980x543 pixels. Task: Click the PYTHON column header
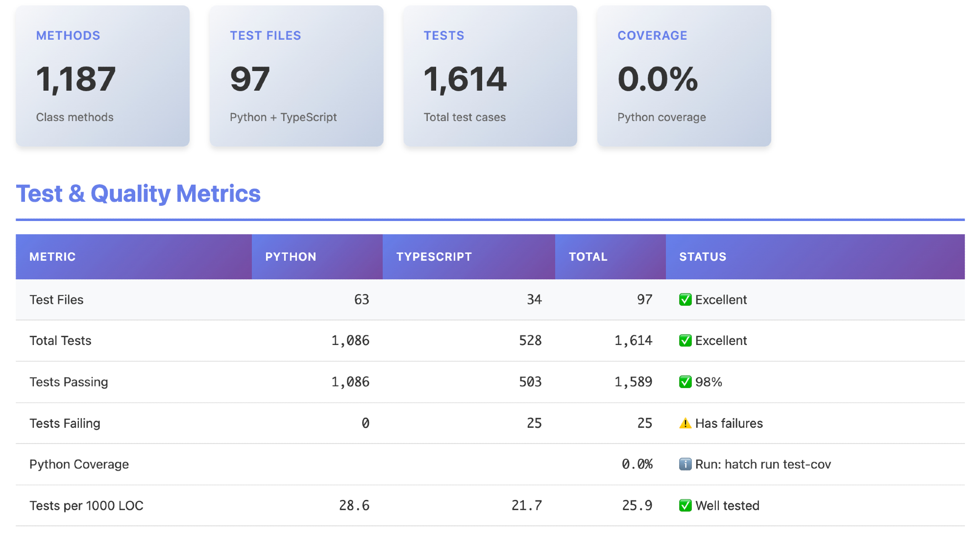pos(291,257)
